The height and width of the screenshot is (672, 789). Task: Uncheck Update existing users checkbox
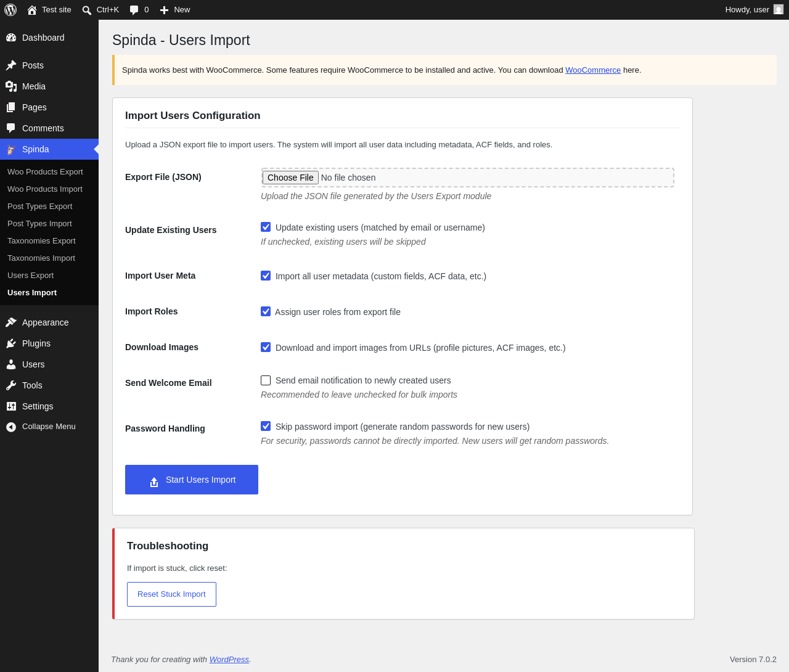[266, 227]
